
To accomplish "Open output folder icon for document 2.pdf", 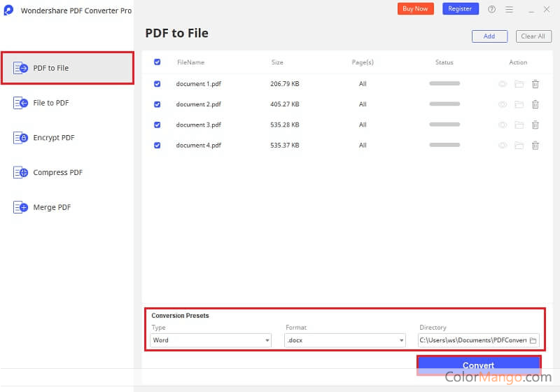I will [x=519, y=104].
